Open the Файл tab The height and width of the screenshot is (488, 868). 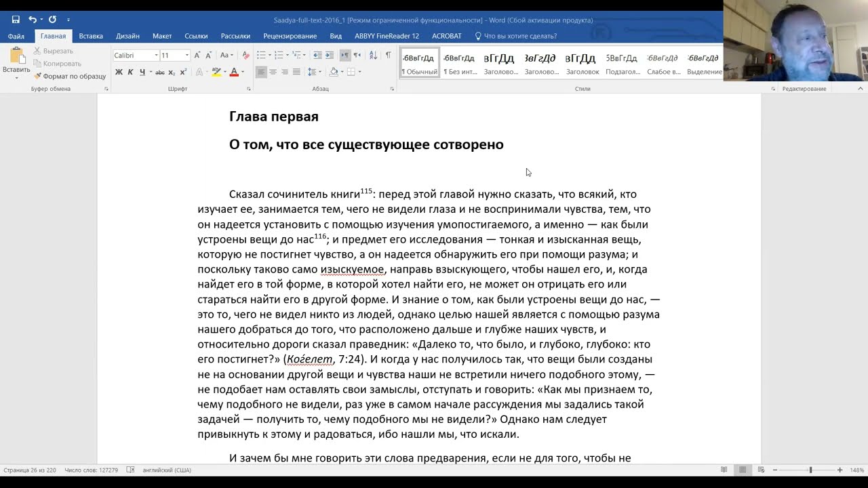[x=16, y=36]
